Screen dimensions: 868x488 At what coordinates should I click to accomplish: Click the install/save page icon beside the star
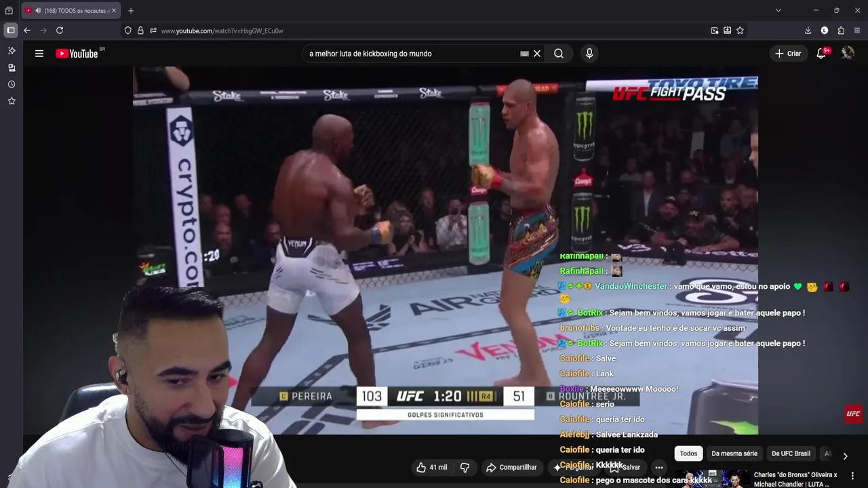click(x=727, y=30)
